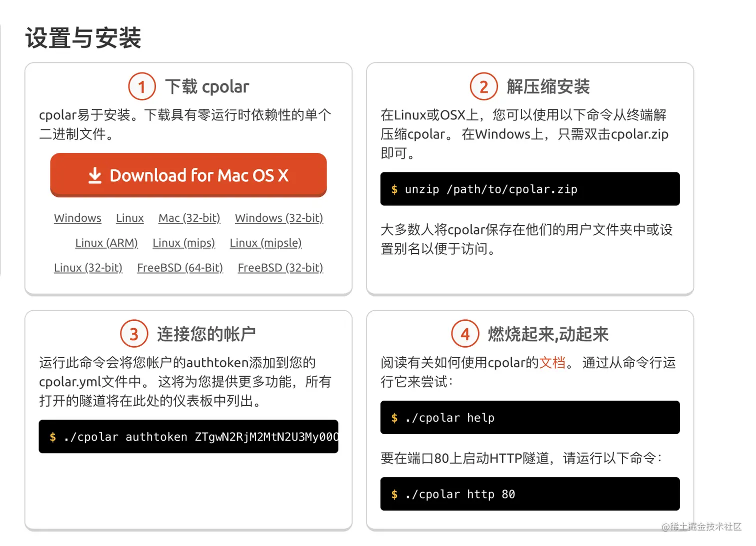Viewport: 756px width, 546px height.
Task: Select the Linux (mips) download link
Action: point(183,243)
